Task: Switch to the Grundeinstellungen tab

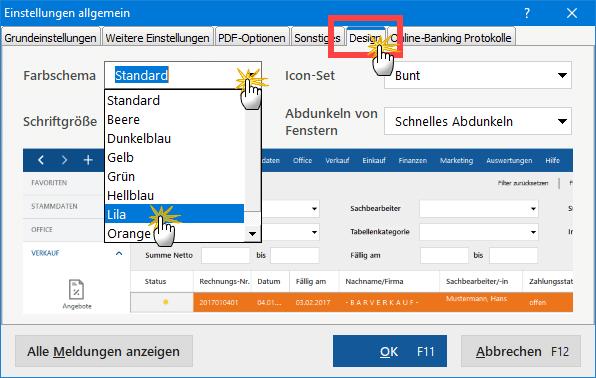Action: tap(51, 38)
